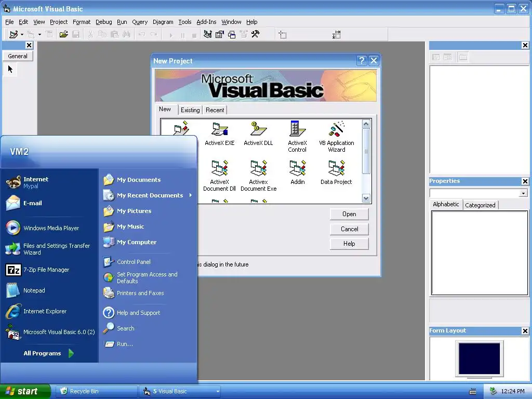The image size is (532, 399).
Task: Expand the Visual Basic taskbar group arrow
Action: click(x=218, y=392)
